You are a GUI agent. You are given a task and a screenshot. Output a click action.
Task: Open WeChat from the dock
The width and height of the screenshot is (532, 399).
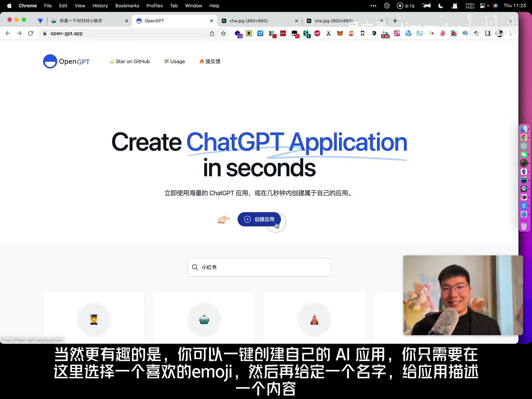click(524, 154)
